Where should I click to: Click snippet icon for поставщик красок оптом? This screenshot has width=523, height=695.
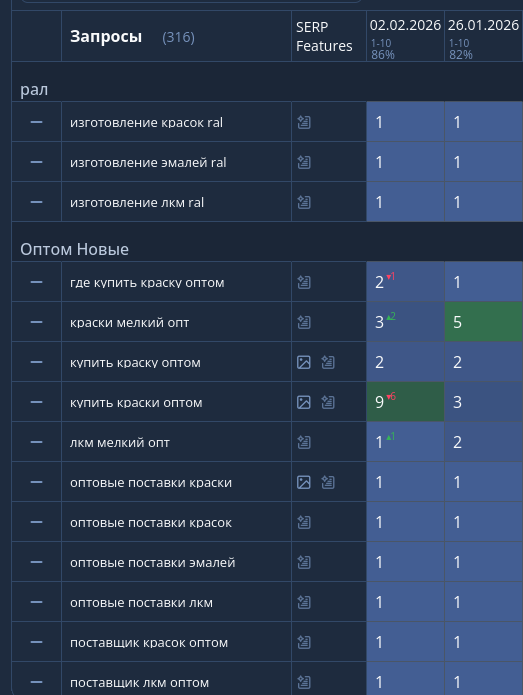(304, 642)
